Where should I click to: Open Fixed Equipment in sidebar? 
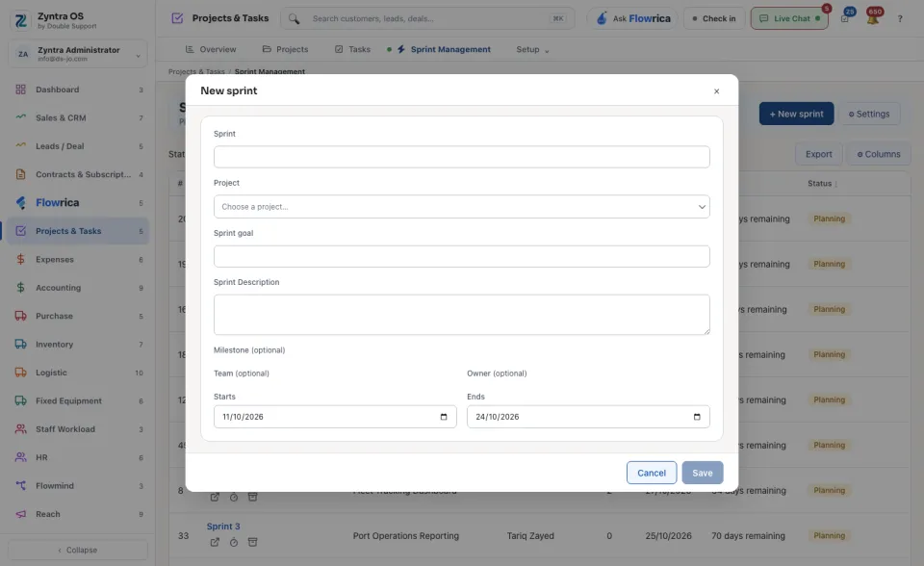click(78, 400)
